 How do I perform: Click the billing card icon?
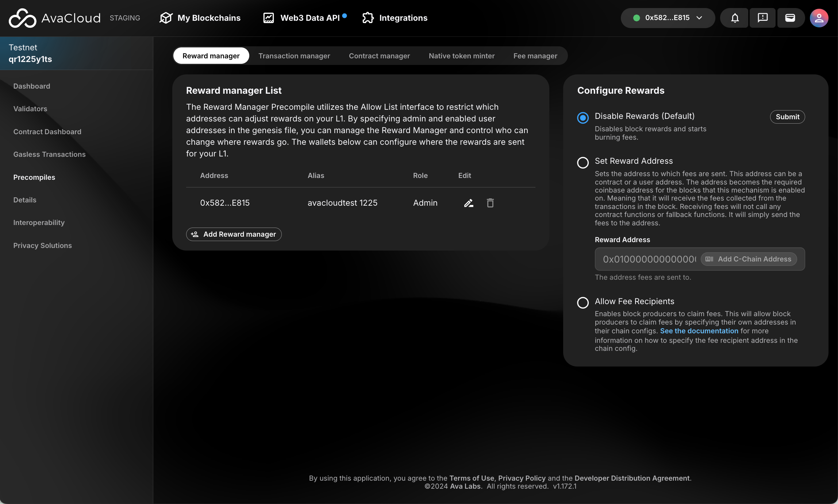coord(790,18)
